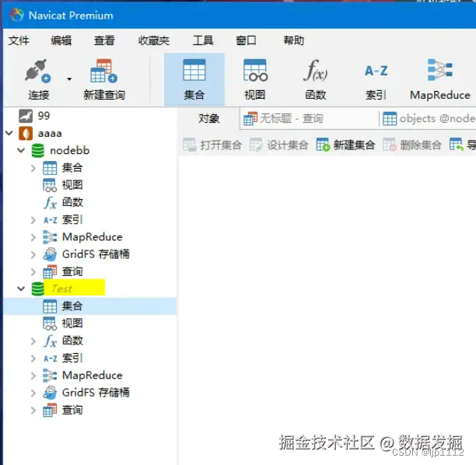Select the 索引 A-Z toolbar icon
476x465 pixels.
tap(376, 71)
